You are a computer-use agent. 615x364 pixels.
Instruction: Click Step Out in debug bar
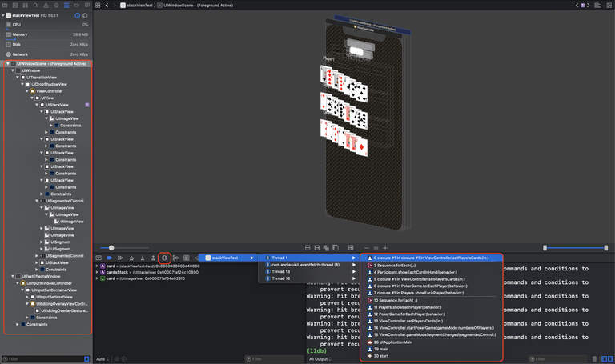(x=154, y=258)
